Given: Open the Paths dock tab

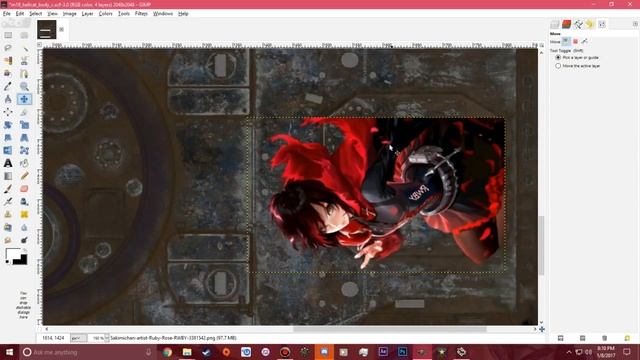Looking at the screenshot, I should [578, 24].
